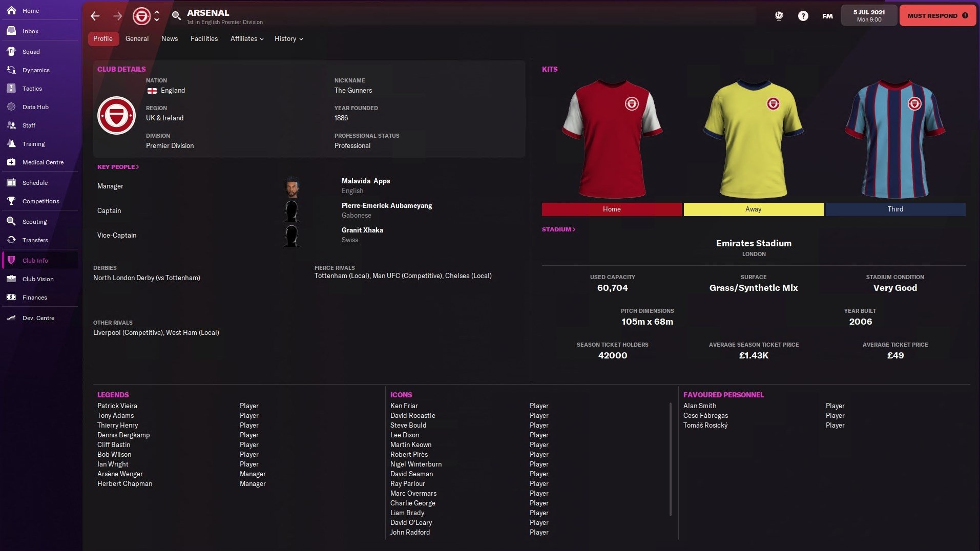This screenshot has height=551, width=980.
Task: Open the Inbox sidebar icon
Action: tap(11, 31)
